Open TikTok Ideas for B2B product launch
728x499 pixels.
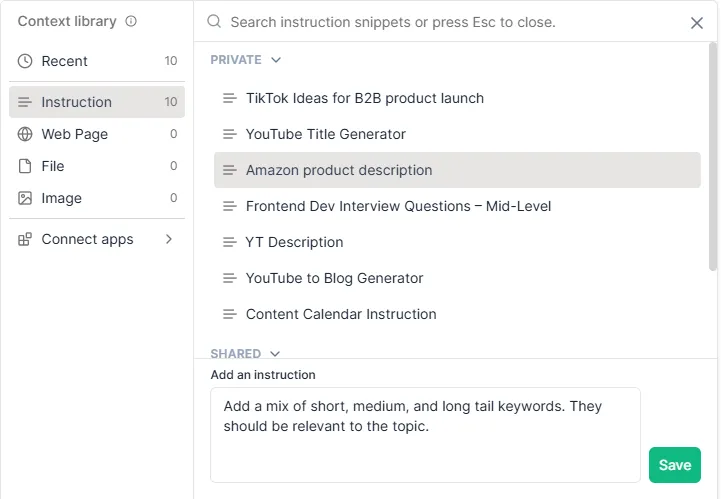click(364, 98)
